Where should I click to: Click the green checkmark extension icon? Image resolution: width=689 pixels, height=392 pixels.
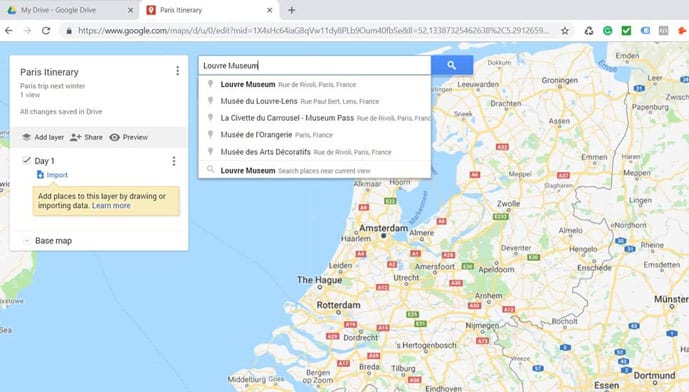626,31
